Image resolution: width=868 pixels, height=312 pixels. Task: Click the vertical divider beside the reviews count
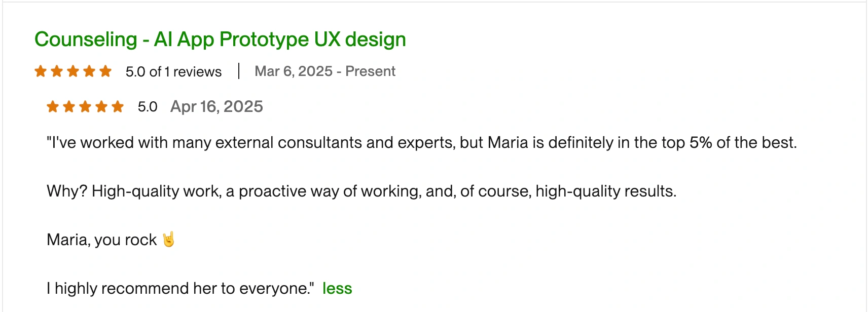point(239,71)
